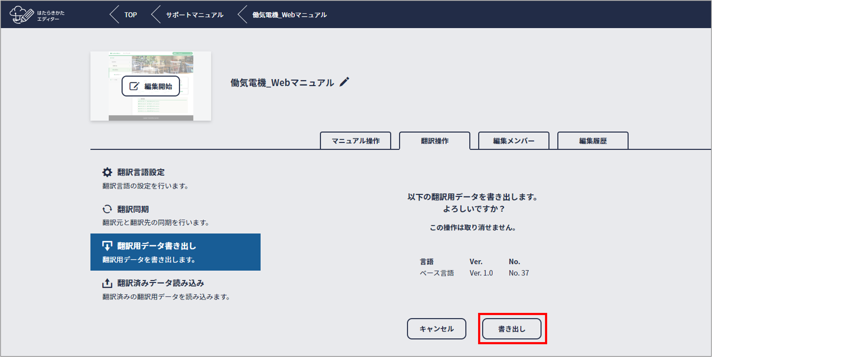The image size is (868, 357).
Task: Go to TOP breadcrumb link
Action: tap(130, 15)
